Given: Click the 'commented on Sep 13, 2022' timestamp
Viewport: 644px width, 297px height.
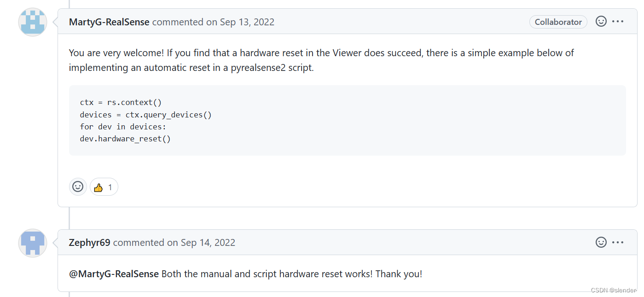Looking at the screenshot, I should pyautogui.click(x=213, y=22).
